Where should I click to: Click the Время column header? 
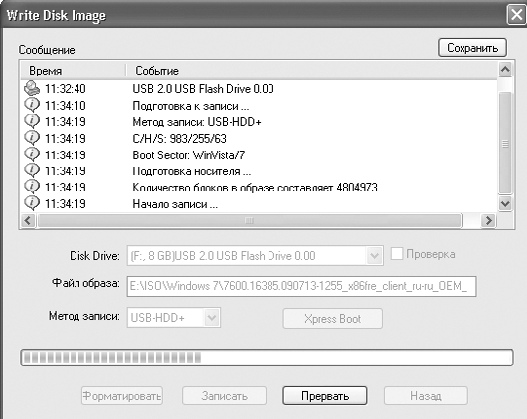pos(73,71)
